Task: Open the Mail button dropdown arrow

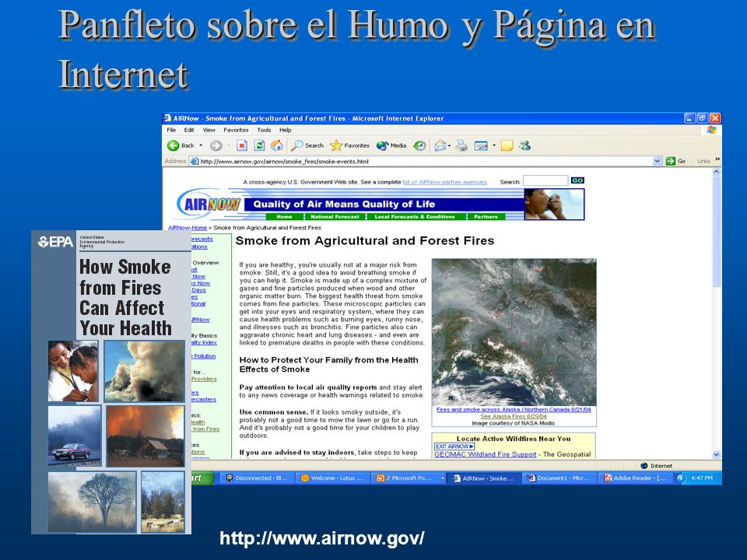Action: pos(449,145)
